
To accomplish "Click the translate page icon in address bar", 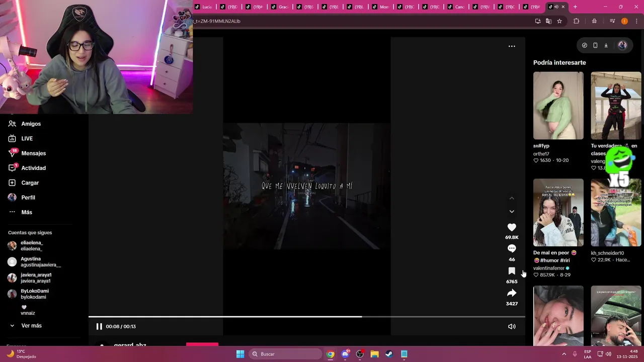I will [548, 21].
